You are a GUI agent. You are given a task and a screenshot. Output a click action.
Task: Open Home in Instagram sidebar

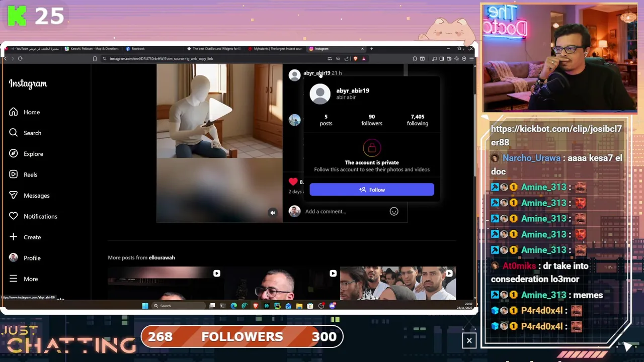pos(25,112)
